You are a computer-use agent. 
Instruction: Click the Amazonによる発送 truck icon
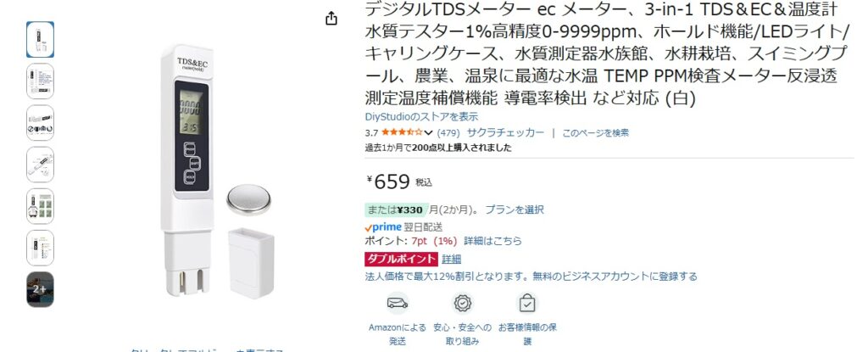(398, 303)
